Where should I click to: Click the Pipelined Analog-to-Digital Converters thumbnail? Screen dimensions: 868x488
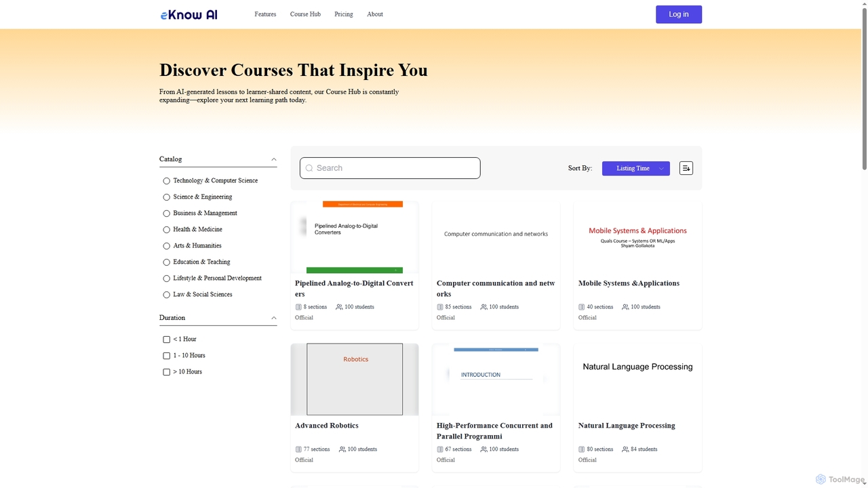[355, 237]
